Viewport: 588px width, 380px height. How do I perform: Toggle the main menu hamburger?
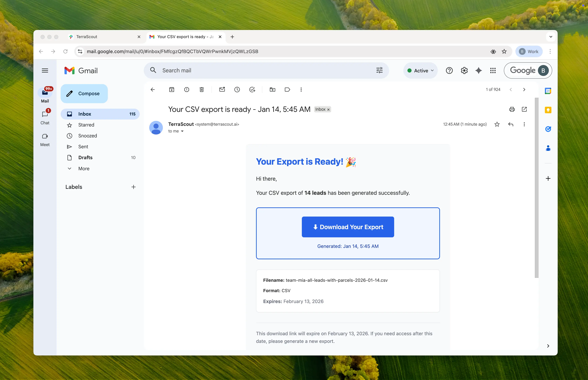[45, 71]
